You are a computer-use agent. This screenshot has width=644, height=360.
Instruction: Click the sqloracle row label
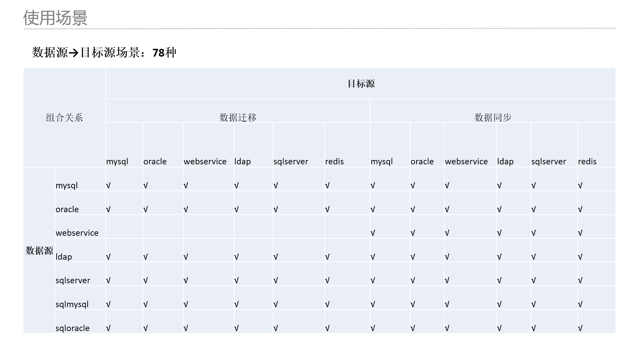(x=72, y=328)
